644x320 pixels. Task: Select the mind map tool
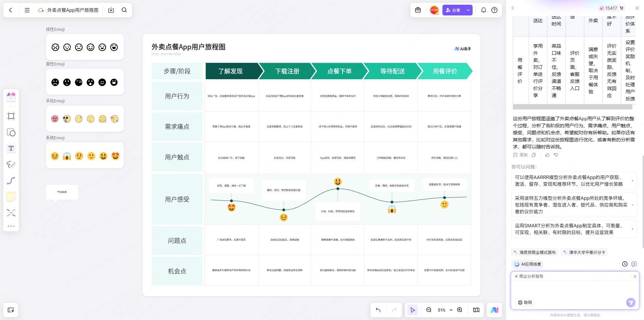(11, 213)
